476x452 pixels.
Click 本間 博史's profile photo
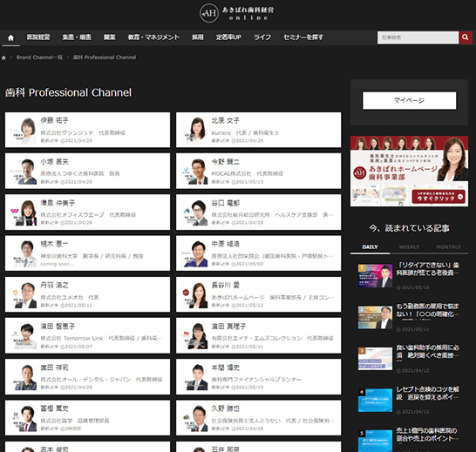pyautogui.click(x=194, y=377)
